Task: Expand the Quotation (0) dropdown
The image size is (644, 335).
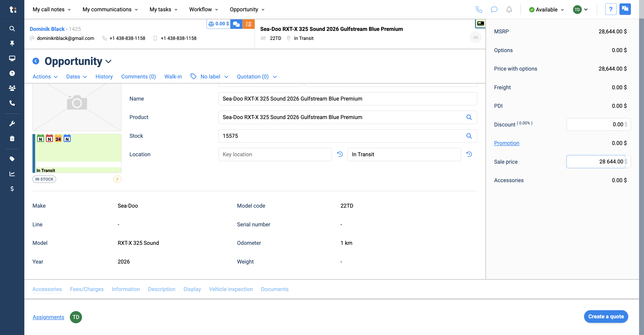Action: (257, 77)
